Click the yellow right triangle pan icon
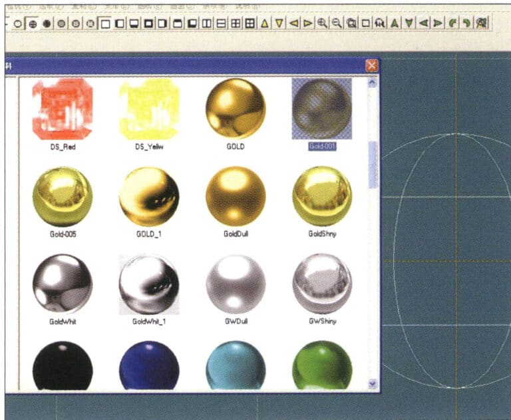 [x=307, y=23]
